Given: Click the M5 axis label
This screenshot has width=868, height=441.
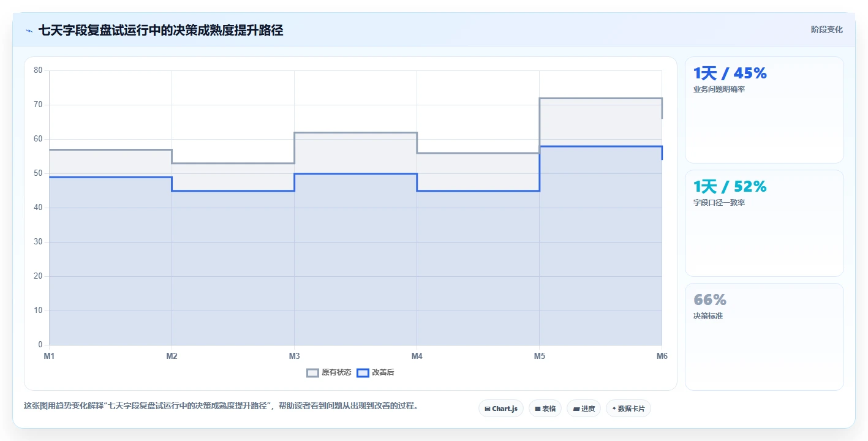Looking at the screenshot, I should click(539, 356).
